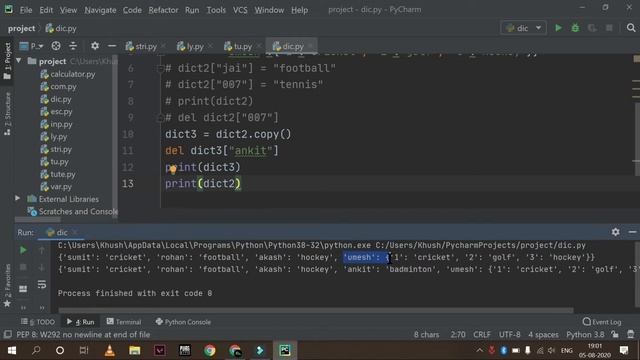Image resolution: width=640 pixels, height=360 pixels.
Task: Open TODO tool window
Action: [x=38, y=322]
